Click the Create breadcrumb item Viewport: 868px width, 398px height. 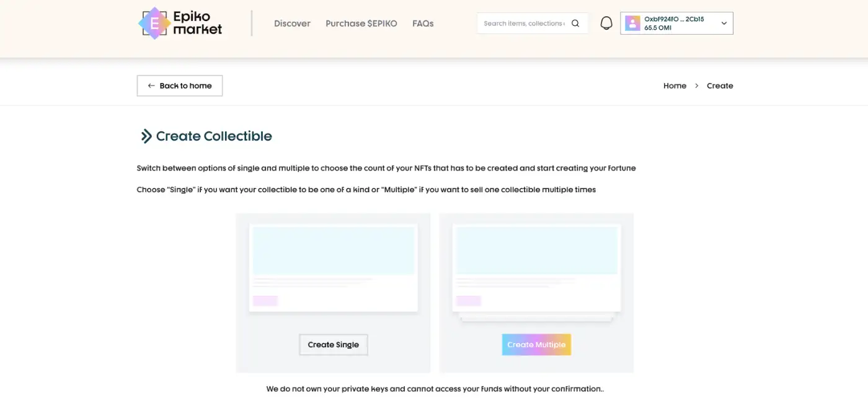(720, 86)
